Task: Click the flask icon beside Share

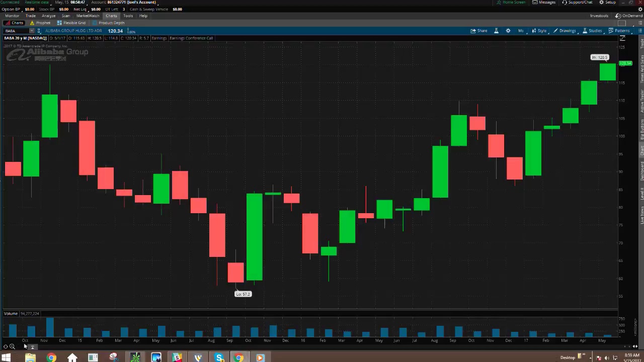Action: click(x=496, y=31)
